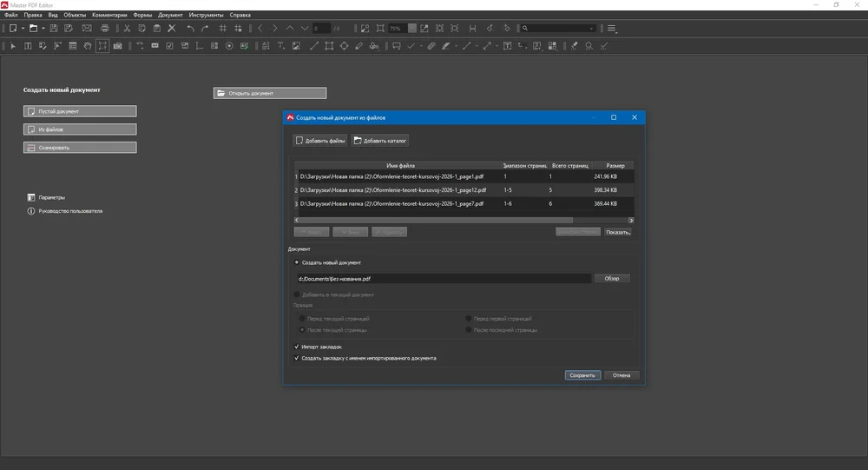Click the Delete X icon in toolbar
The image size is (868, 470).
click(x=172, y=29)
